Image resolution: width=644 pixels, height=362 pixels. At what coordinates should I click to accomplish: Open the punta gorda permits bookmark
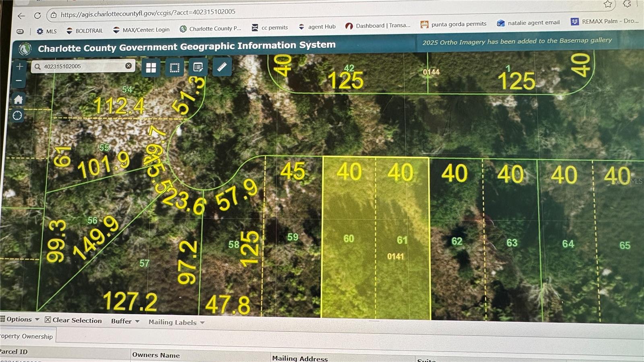[453, 24]
